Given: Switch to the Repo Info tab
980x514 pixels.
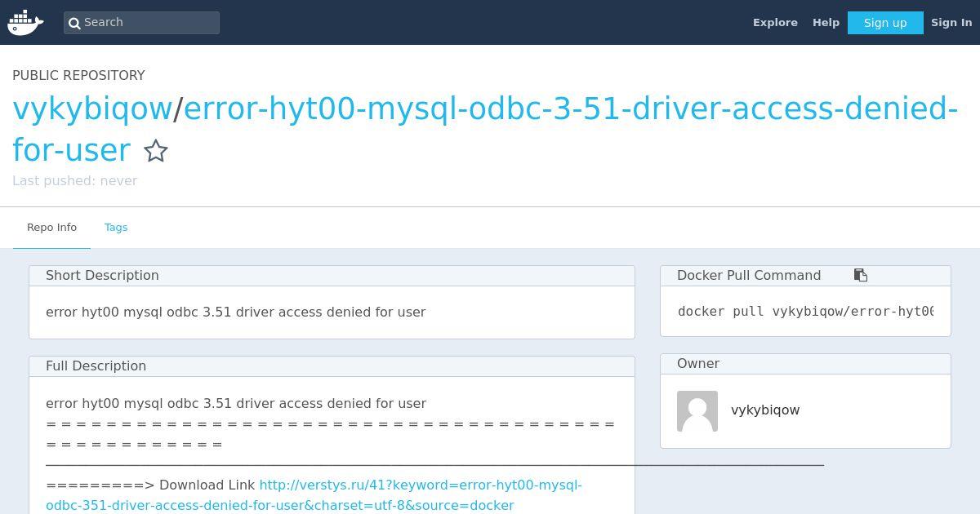Looking at the screenshot, I should (51, 228).
